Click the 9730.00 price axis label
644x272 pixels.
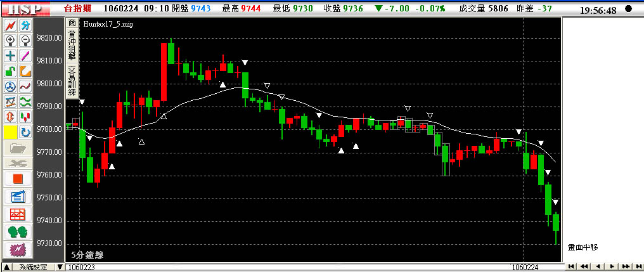[49, 243]
